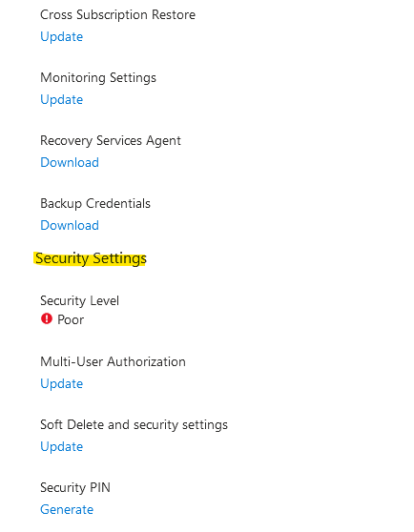Click the Multi-User Authorization label
This screenshot has height=532, width=414.
(113, 361)
